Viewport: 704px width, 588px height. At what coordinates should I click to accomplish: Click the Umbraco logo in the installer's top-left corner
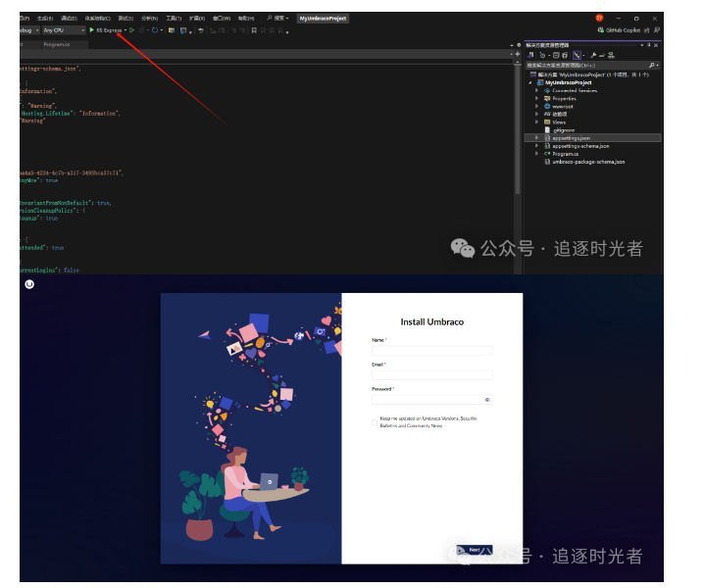tap(29, 284)
